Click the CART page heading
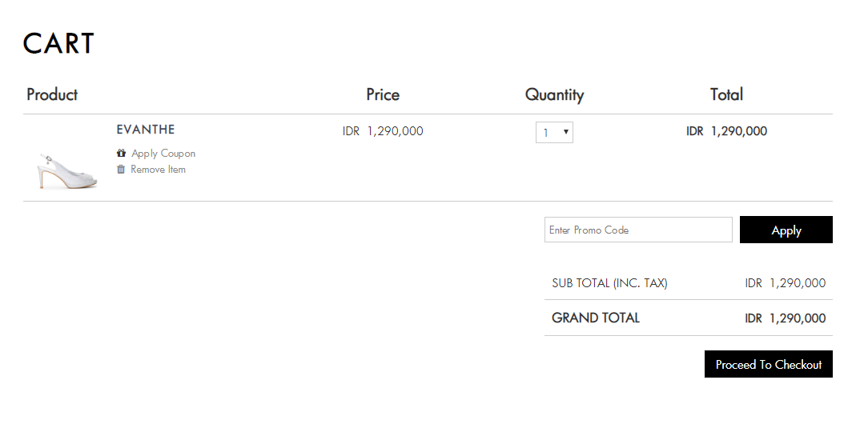This screenshot has width=868, height=448. point(58,43)
